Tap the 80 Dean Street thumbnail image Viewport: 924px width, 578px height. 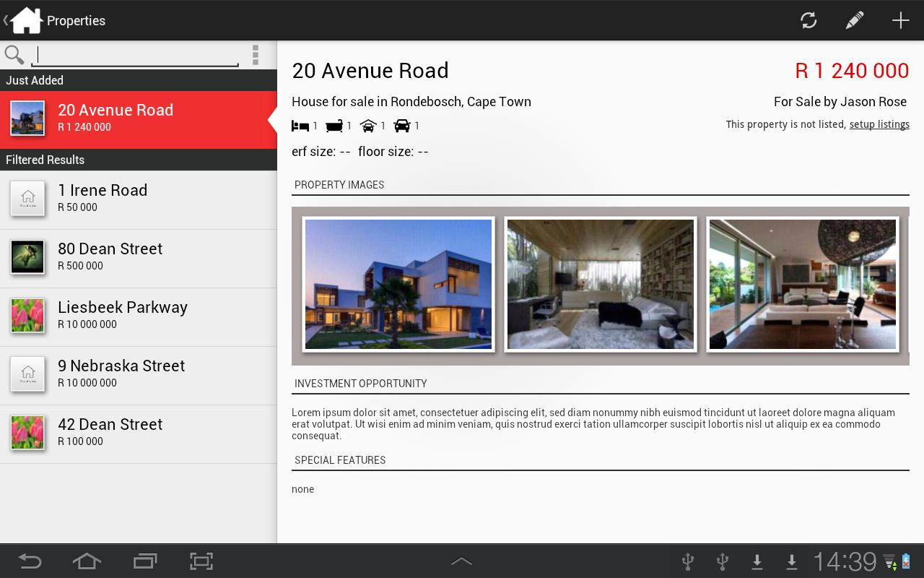tap(27, 257)
